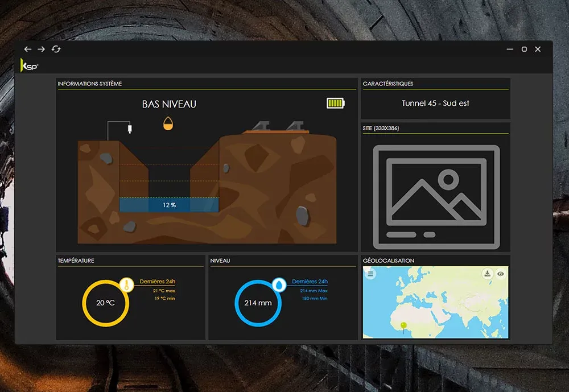
Task: Click the yellow 20 °C temperature gauge
Action: point(105,303)
